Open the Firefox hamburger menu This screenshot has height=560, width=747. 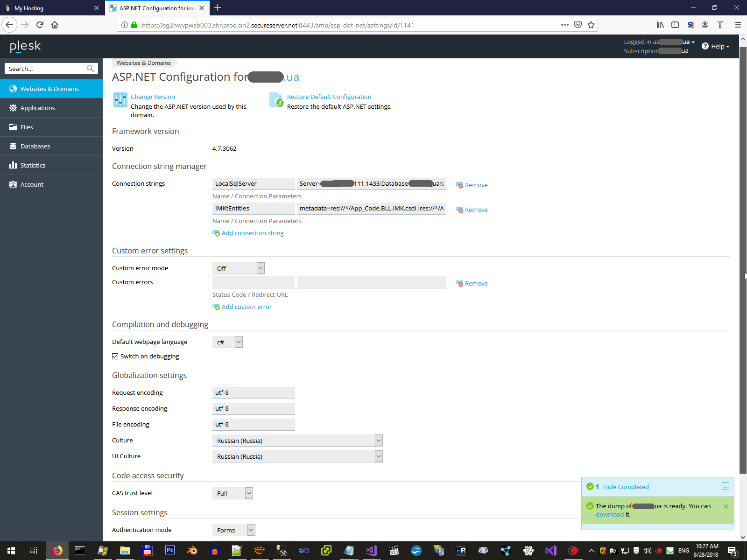tap(738, 25)
